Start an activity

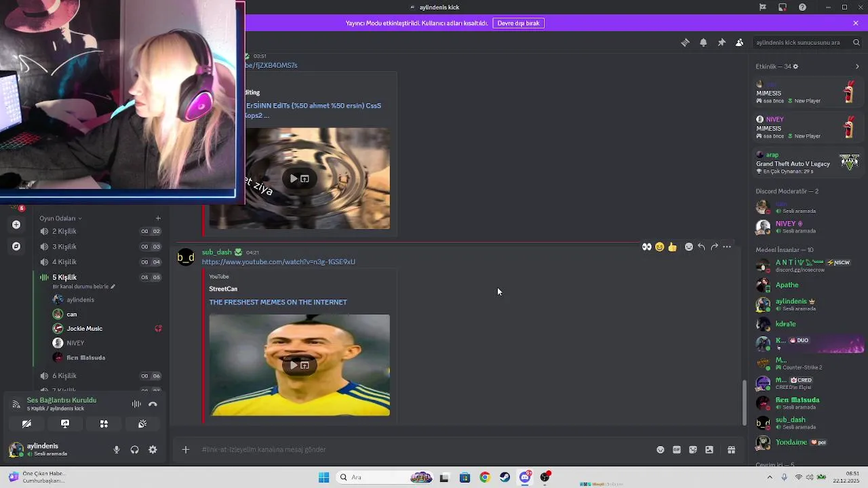point(104,424)
